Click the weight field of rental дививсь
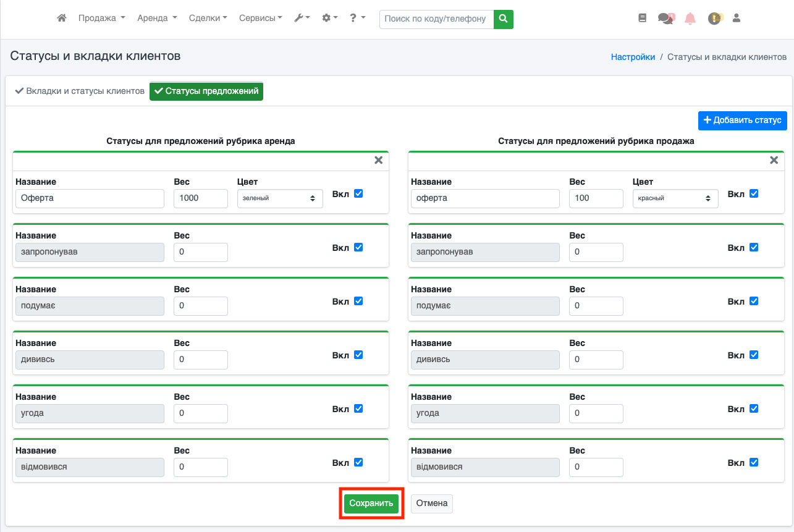The height and width of the screenshot is (532, 794). [200, 360]
